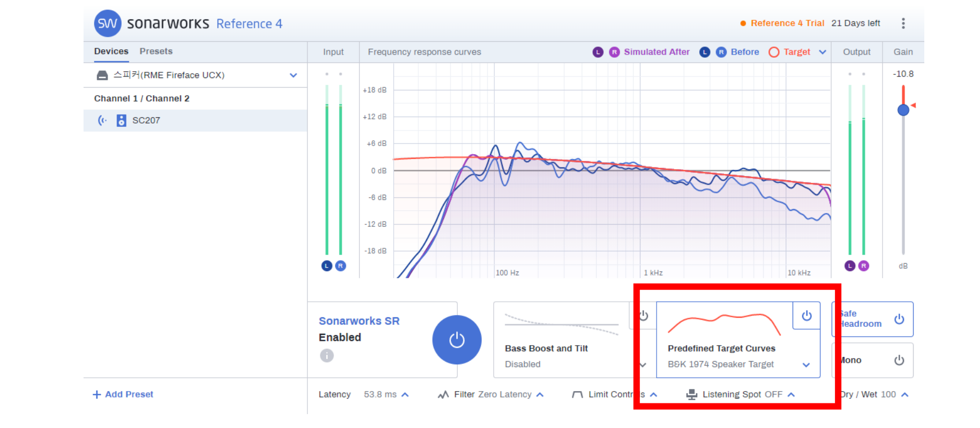Click the output meter L channel icon
The height and width of the screenshot is (428, 980).
[850, 266]
